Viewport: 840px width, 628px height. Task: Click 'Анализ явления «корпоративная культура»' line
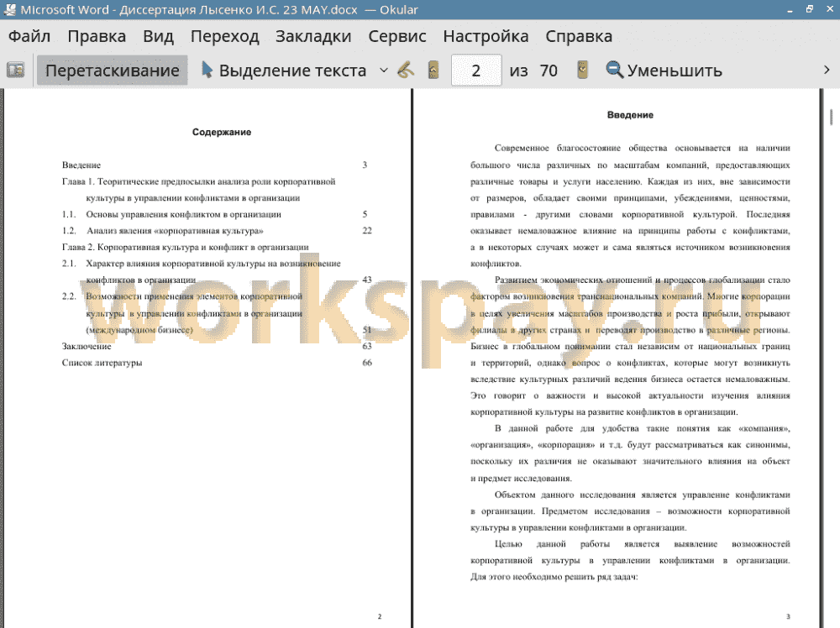pos(175,231)
